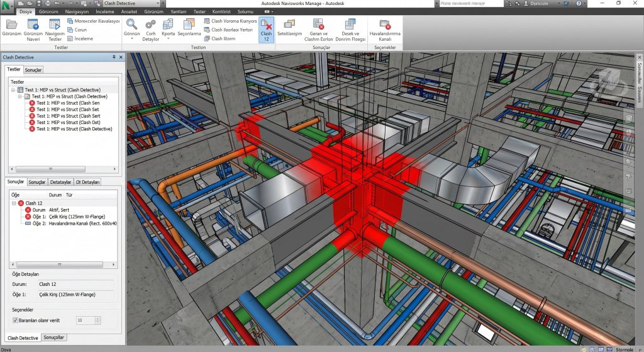Open the Yantlaın ribbon tab
644x352 pixels.
pyautogui.click(x=178, y=11)
